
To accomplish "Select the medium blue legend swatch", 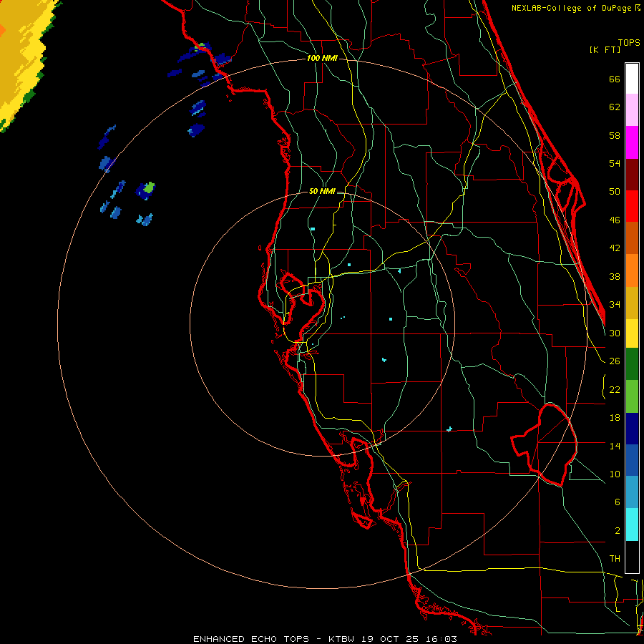I will 632,460.
